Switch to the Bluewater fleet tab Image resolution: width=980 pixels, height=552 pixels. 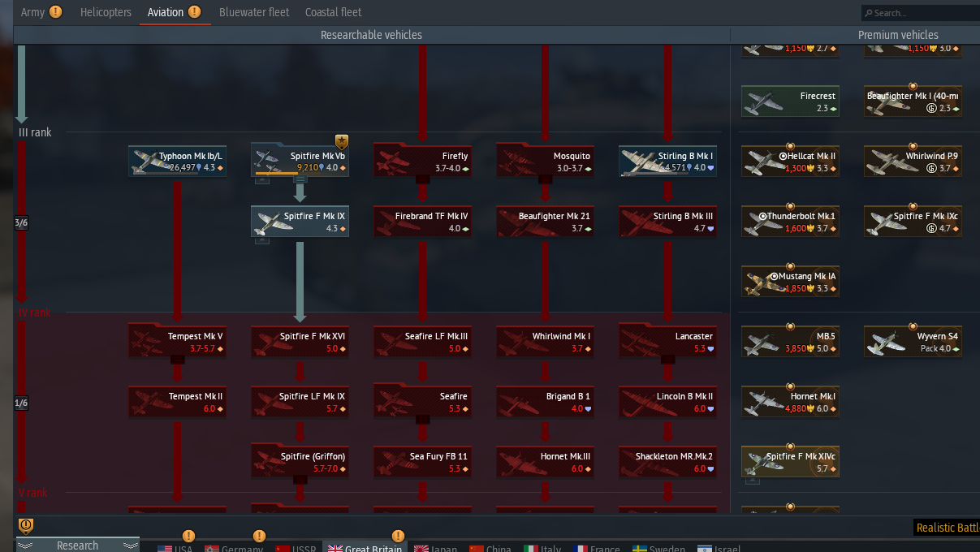[x=254, y=12]
